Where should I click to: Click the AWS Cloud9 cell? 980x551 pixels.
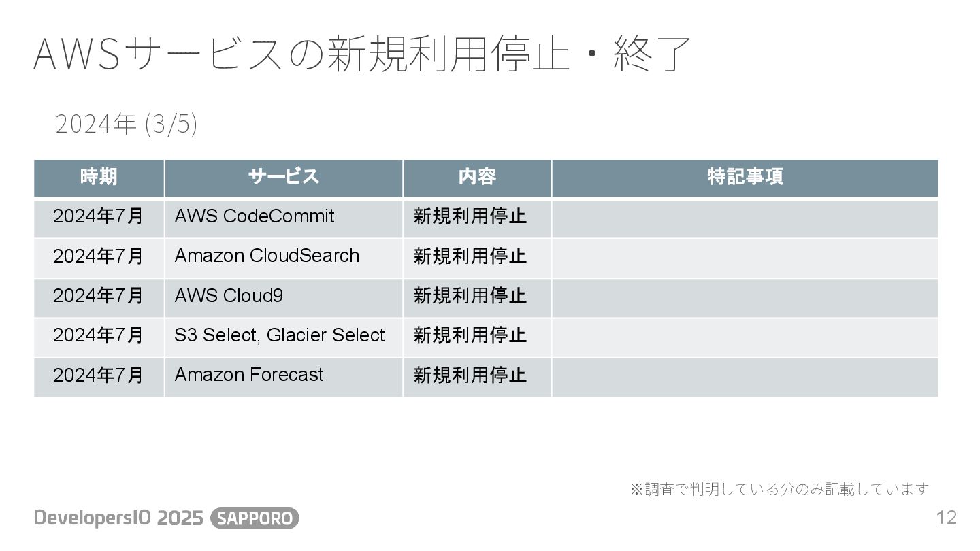[x=284, y=297]
